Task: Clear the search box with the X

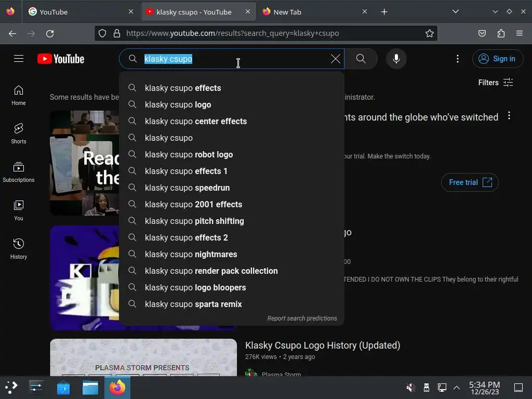Action: tap(335, 59)
